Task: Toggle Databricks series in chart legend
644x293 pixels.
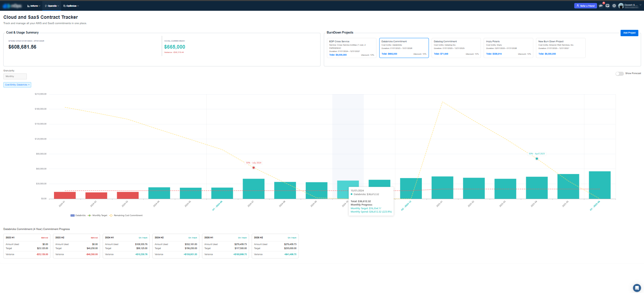Action: point(78,215)
